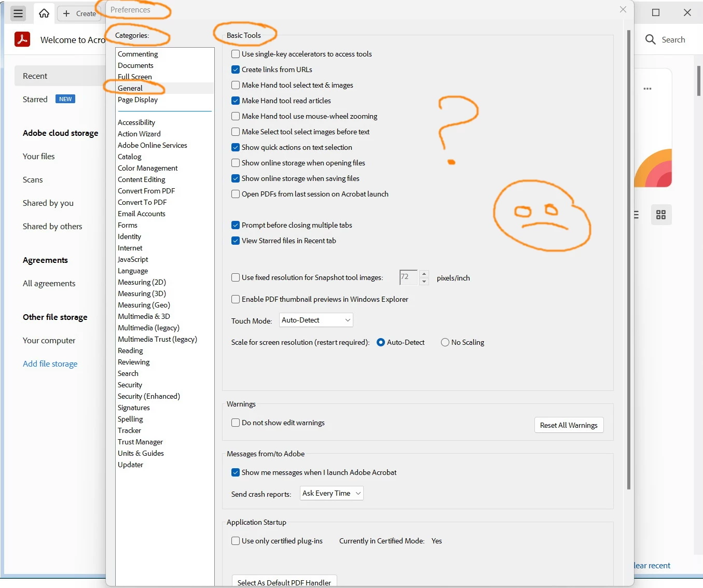Check Make Hand tool select text & images

click(x=236, y=85)
